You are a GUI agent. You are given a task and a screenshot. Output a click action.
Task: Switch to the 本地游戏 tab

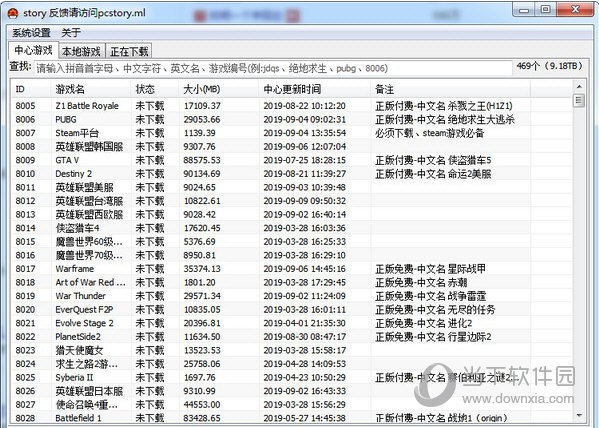81,51
